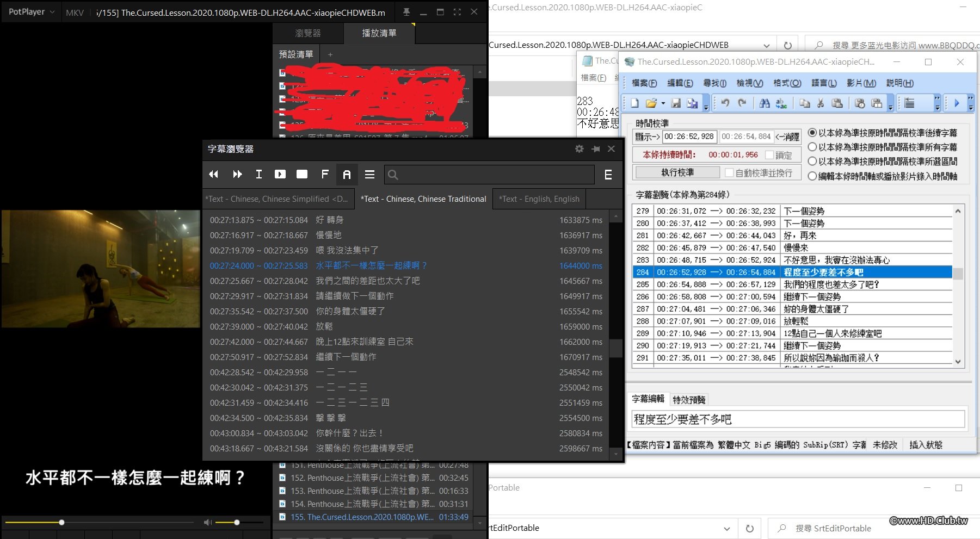Switch to English subtitle tab
This screenshot has height=539, width=980.
click(539, 199)
